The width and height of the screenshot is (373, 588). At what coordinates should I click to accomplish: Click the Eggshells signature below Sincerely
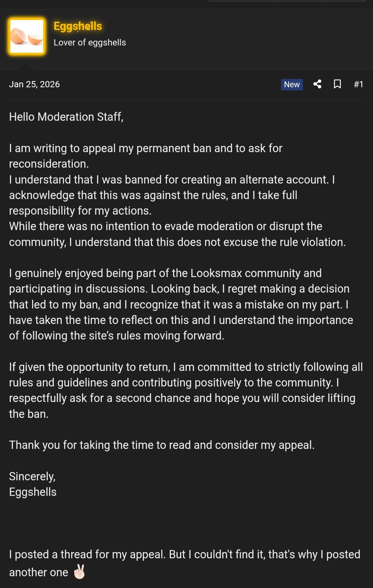click(x=33, y=492)
